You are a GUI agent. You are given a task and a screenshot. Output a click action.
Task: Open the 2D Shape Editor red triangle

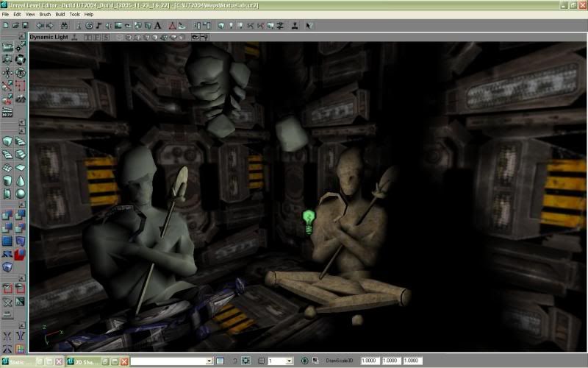pos(172,26)
